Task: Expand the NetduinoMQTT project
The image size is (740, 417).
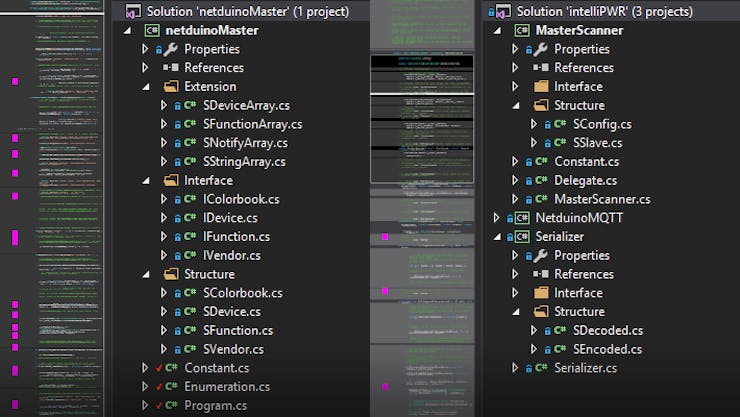Action: [x=496, y=218]
